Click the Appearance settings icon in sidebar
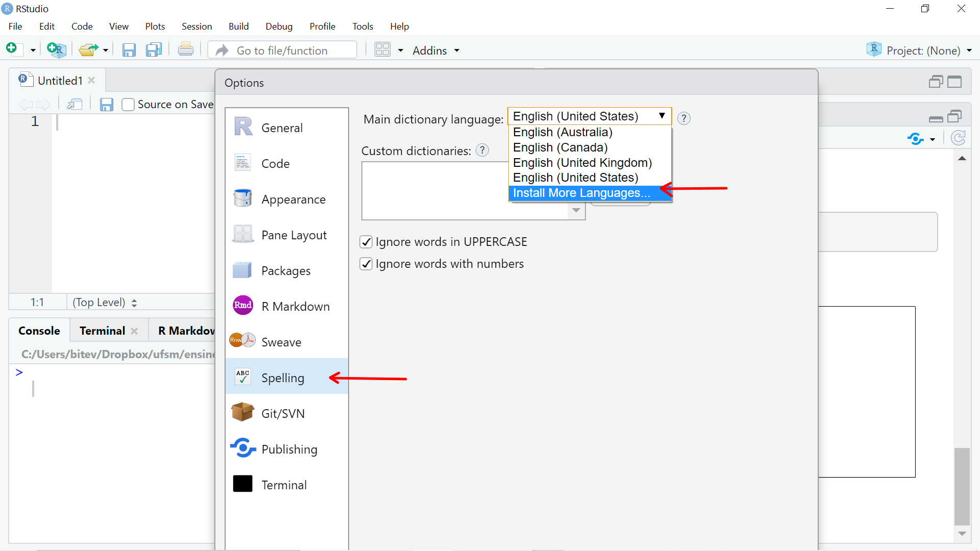 point(242,198)
